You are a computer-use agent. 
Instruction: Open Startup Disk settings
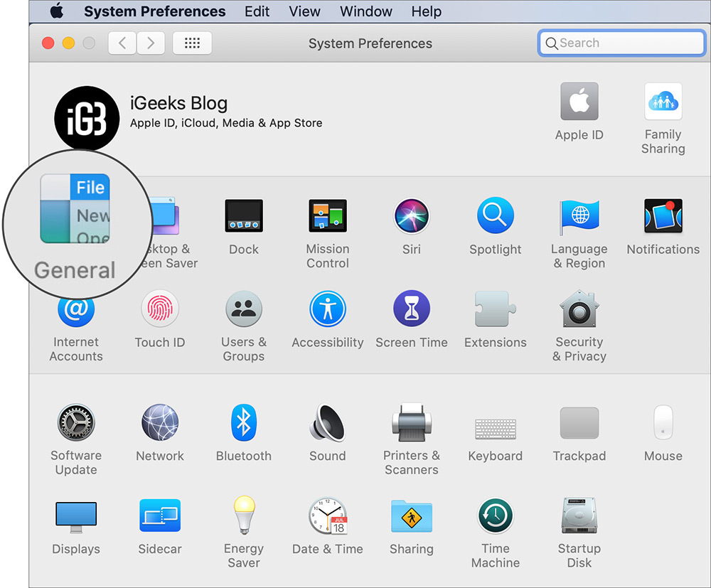pyautogui.click(x=579, y=515)
